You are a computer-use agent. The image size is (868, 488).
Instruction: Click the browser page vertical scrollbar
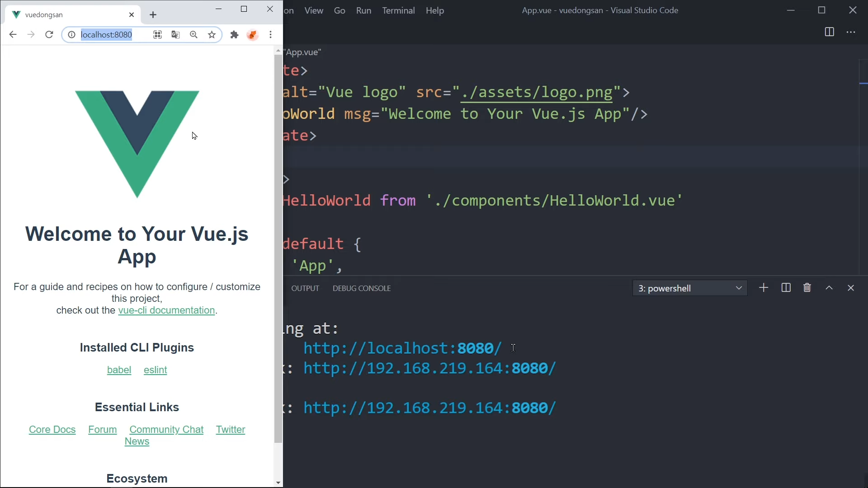(278, 249)
